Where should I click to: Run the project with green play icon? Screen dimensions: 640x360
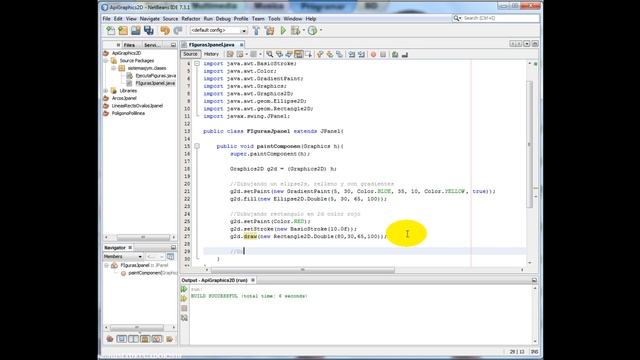click(283, 31)
